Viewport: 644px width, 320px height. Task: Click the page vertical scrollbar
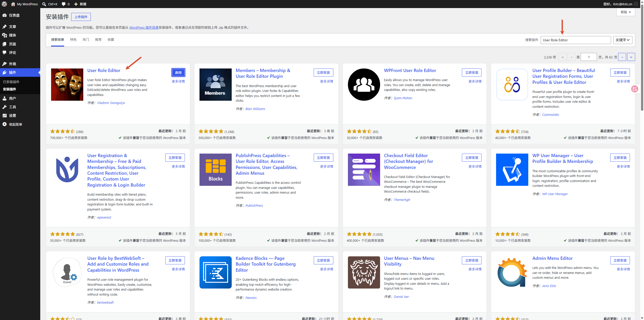[x=642, y=58]
